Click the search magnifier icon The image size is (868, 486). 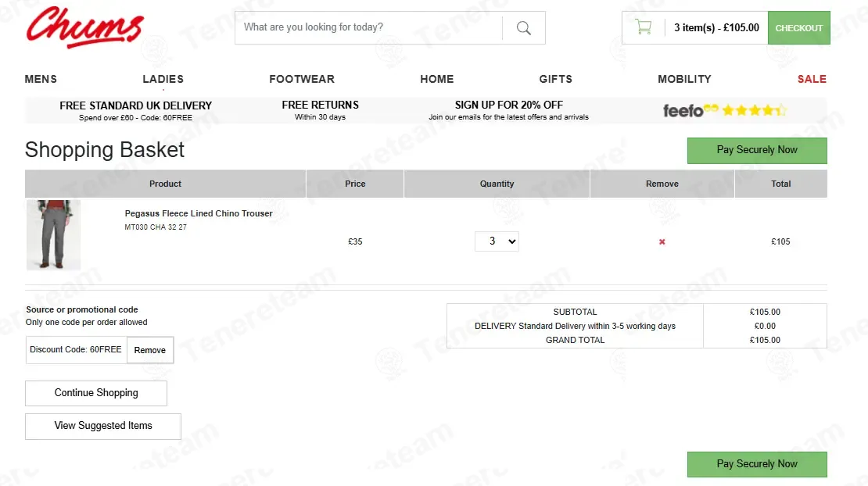coord(524,27)
